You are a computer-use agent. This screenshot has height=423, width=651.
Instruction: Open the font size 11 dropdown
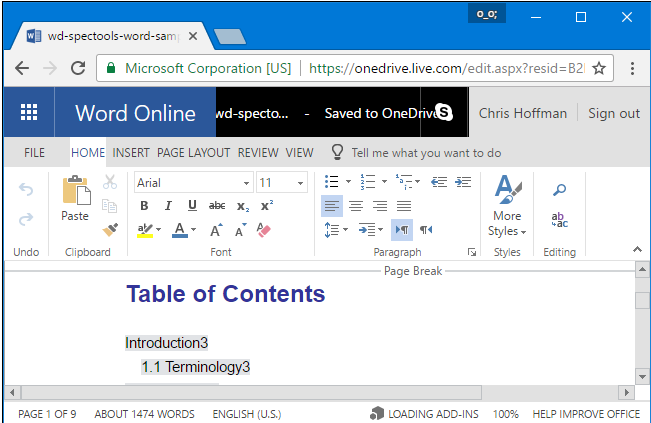(300, 183)
